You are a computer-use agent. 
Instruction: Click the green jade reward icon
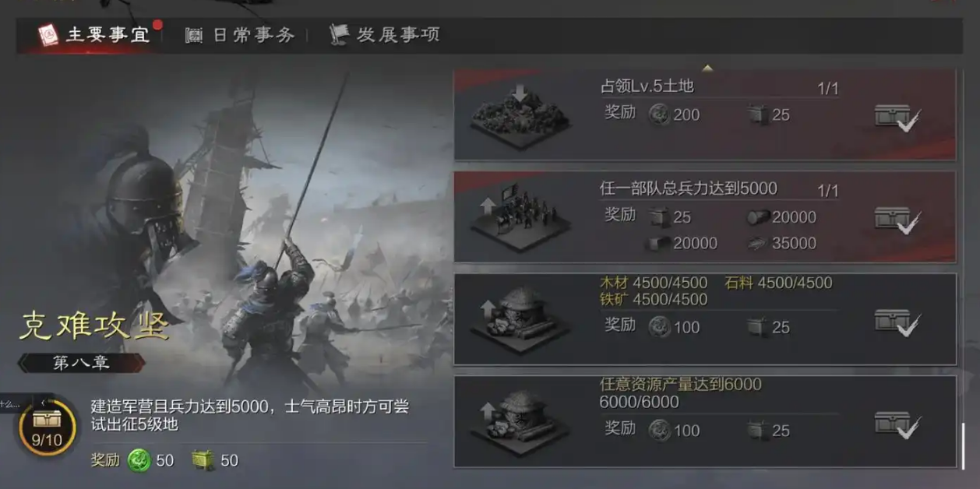click(139, 460)
